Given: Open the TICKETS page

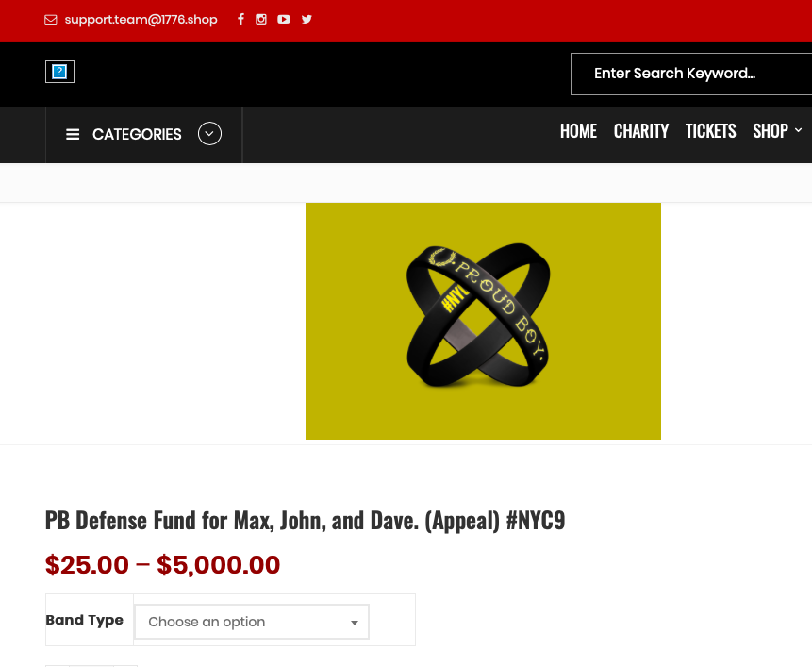Looking at the screenshot, I should [710, 131].
